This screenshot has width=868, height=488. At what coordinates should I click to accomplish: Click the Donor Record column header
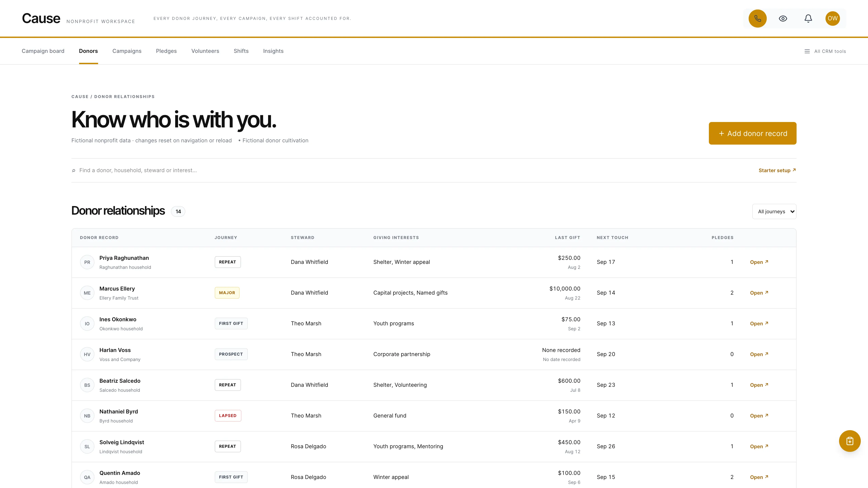point(99,238)
